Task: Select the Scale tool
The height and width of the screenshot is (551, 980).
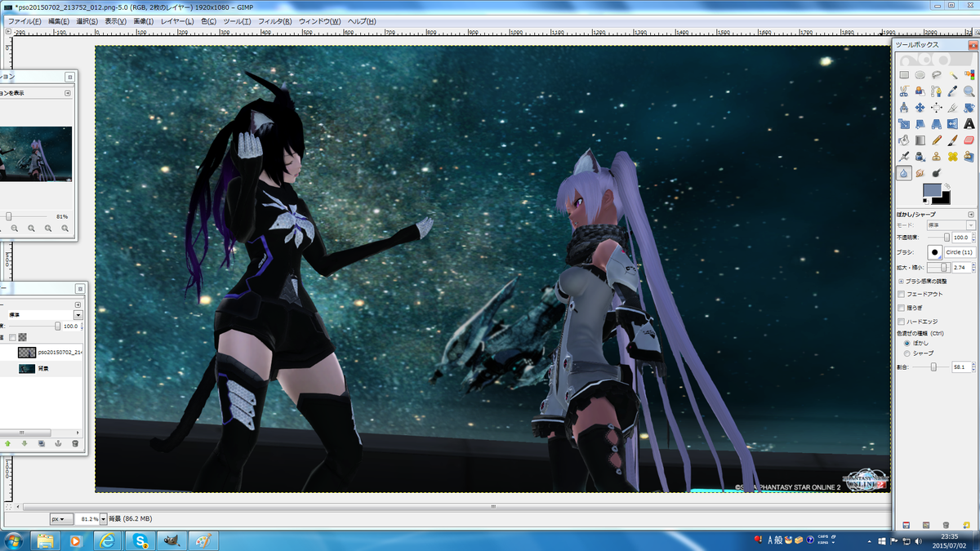Action: 904,124
